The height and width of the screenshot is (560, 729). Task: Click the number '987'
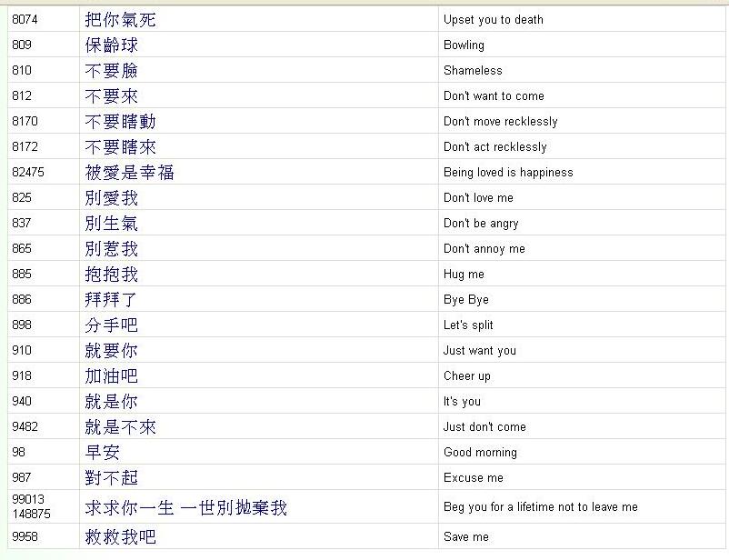[22, 477]
